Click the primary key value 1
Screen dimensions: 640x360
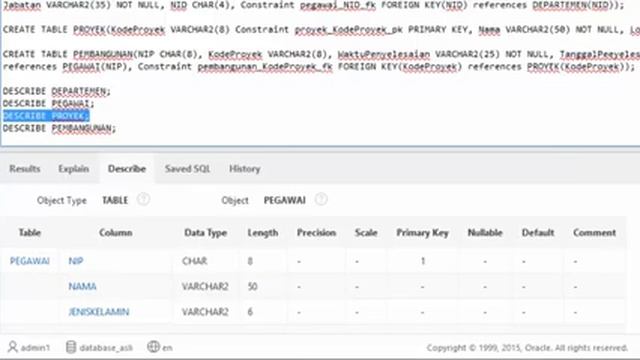[423, 261]
